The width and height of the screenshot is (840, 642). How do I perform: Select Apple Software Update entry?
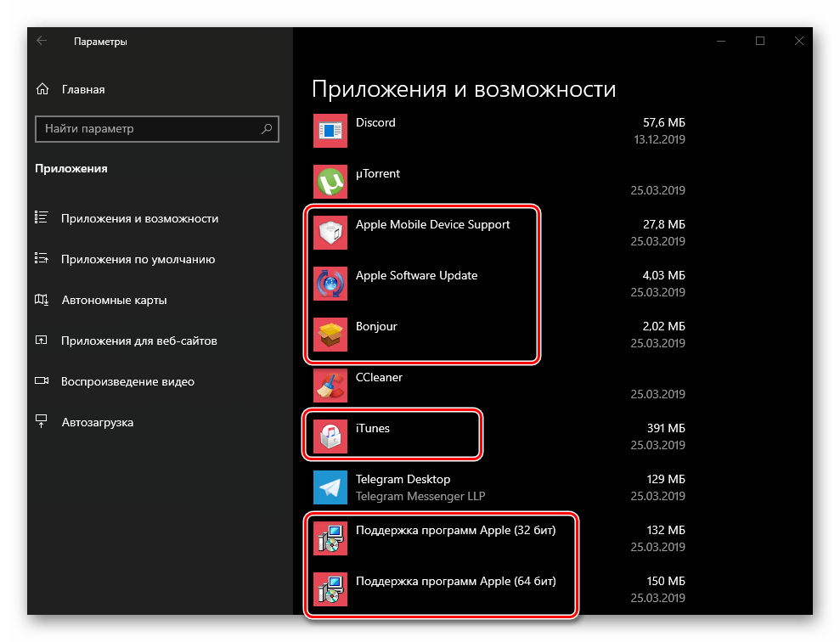417,275
